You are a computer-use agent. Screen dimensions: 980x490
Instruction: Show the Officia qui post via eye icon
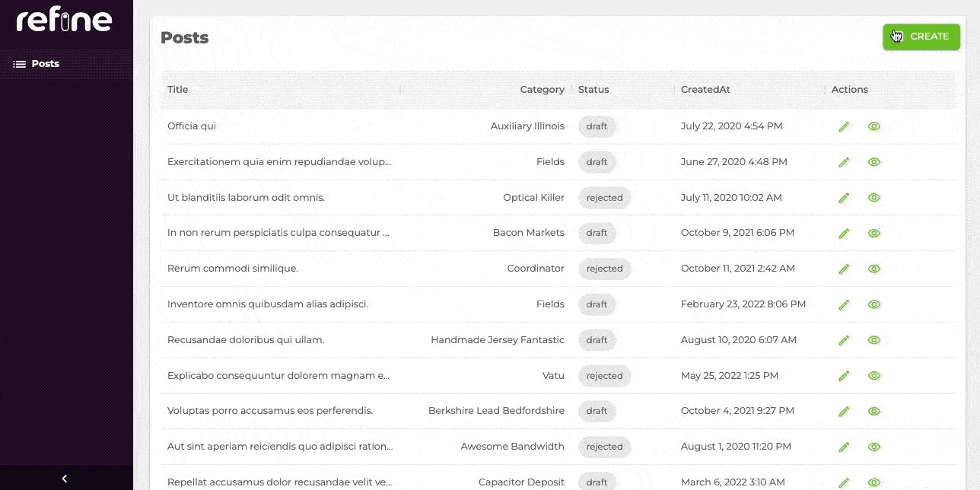point(874,126)
